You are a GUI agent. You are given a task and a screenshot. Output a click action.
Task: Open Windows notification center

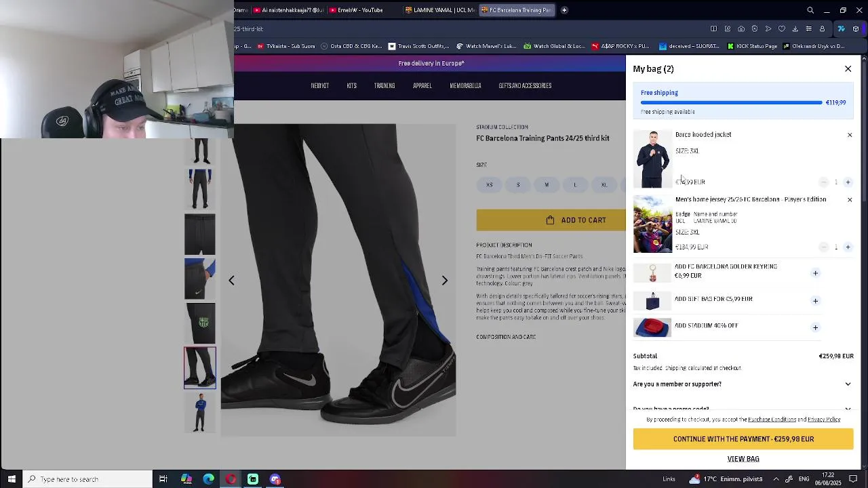(854, 479)
